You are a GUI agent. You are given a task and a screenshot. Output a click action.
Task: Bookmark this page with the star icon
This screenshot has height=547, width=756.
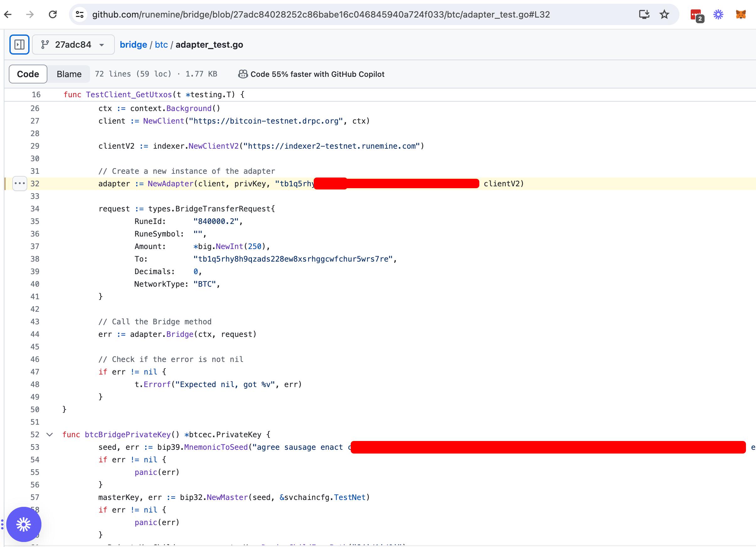click(664, 14)
